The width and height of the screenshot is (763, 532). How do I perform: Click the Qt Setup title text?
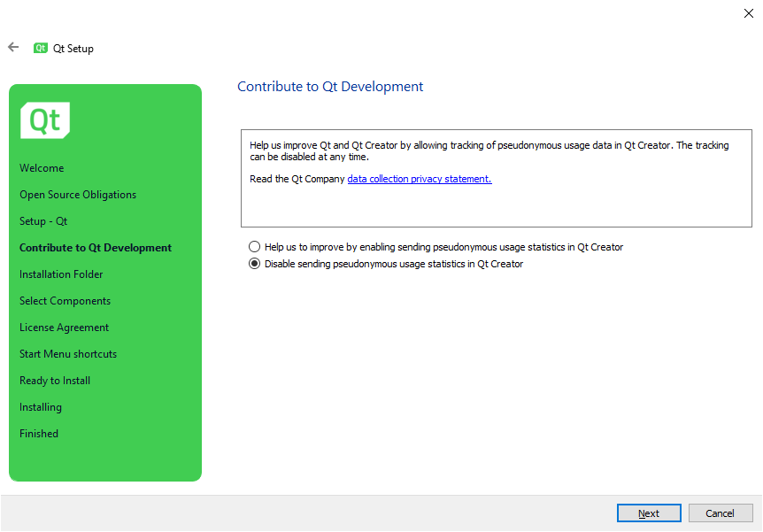(73, 49)
